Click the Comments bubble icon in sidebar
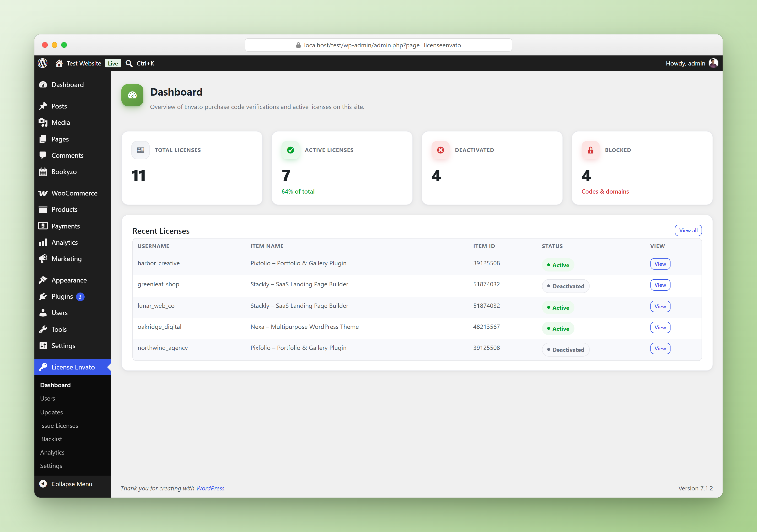This screenshot has height=532, width=757. 43,155
